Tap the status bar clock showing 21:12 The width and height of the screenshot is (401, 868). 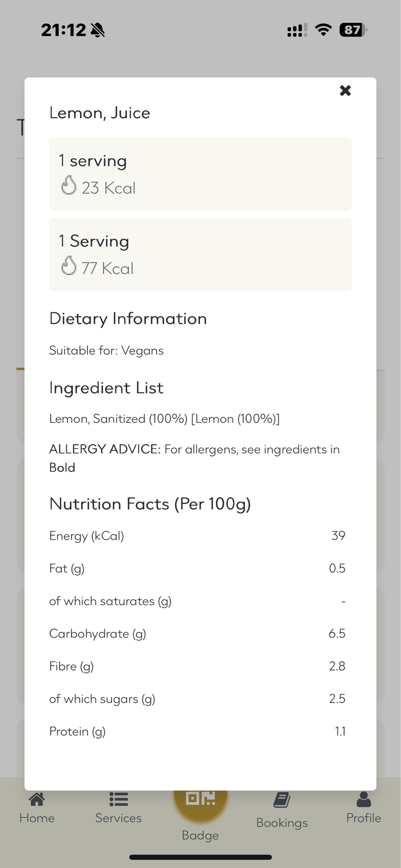[63, 30]
